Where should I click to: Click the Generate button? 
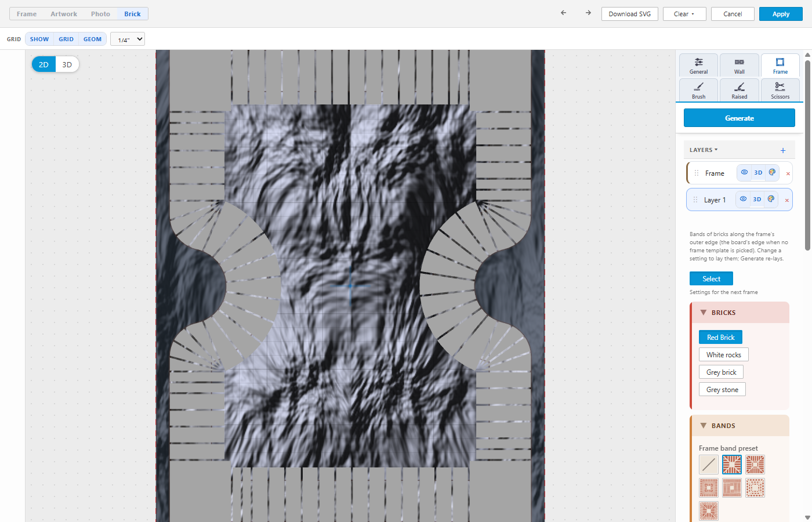[739, 118]
